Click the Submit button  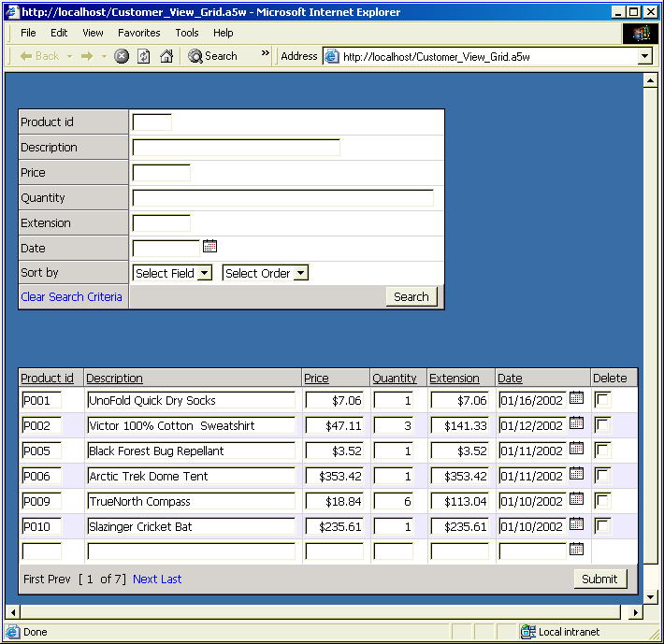tap(599, 579)
